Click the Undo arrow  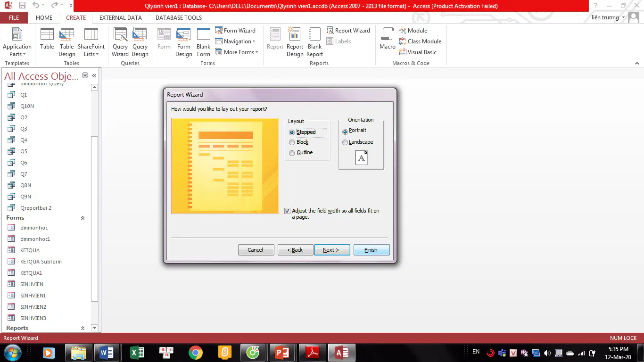[x=36, y=6]
